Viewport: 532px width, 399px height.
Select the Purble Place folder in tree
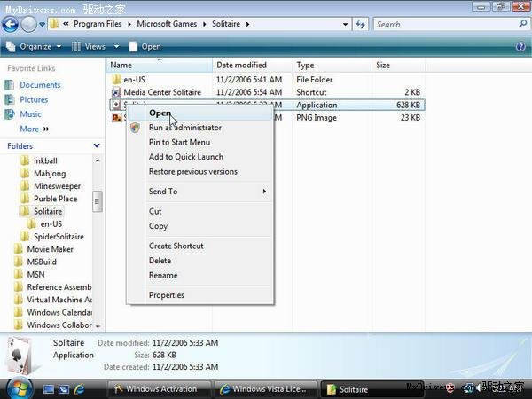tap(49, 199)
